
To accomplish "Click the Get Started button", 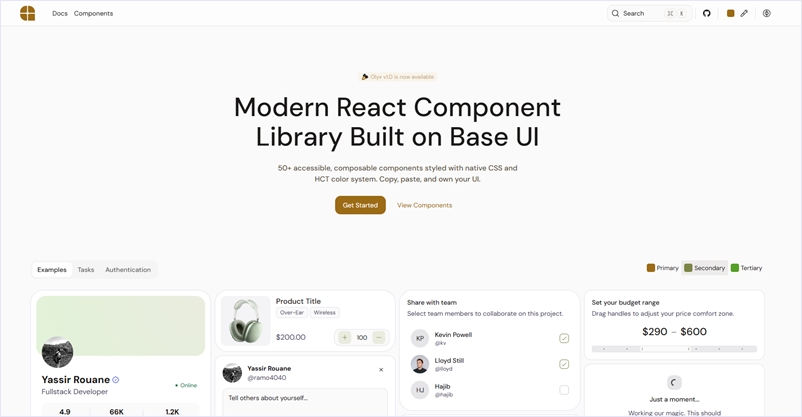I will point(360,205).
